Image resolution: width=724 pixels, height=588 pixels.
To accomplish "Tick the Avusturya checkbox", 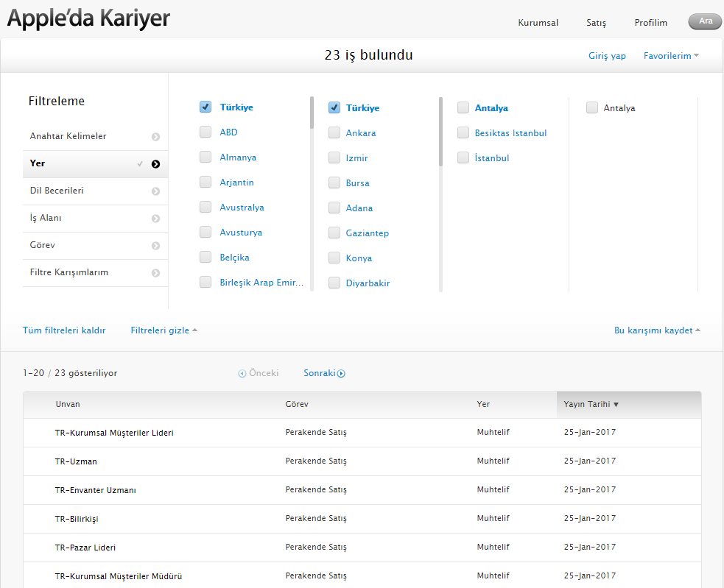I will (205, 232).
